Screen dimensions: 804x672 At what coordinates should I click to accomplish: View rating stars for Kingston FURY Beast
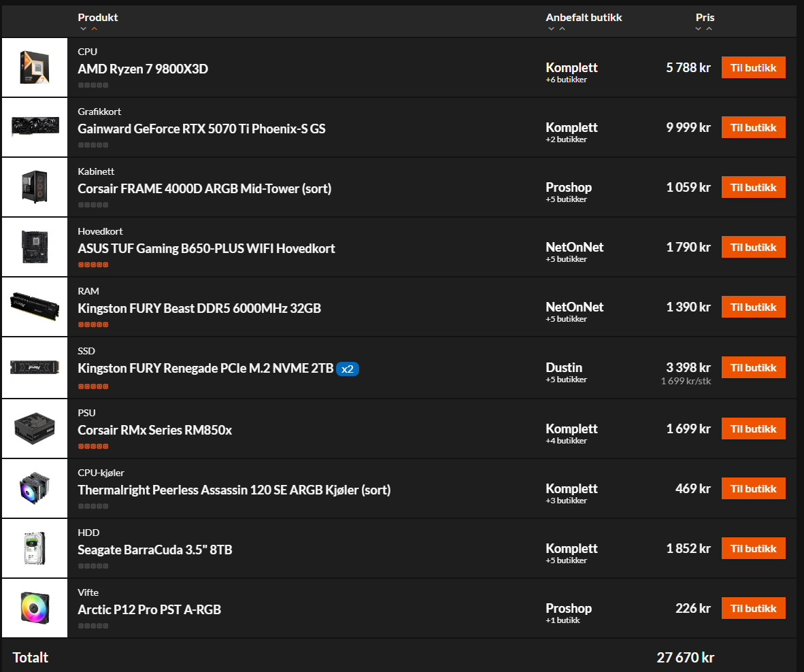[93, 325]
